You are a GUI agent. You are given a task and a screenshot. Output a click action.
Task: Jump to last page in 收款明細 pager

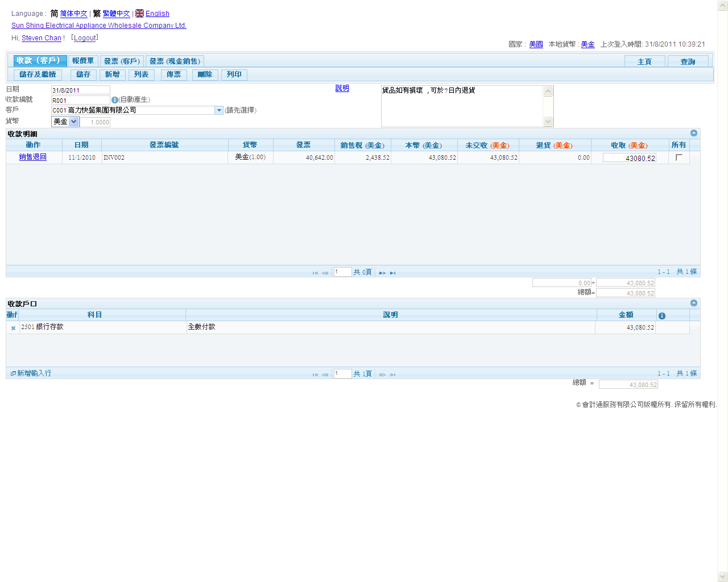[392, 273]
